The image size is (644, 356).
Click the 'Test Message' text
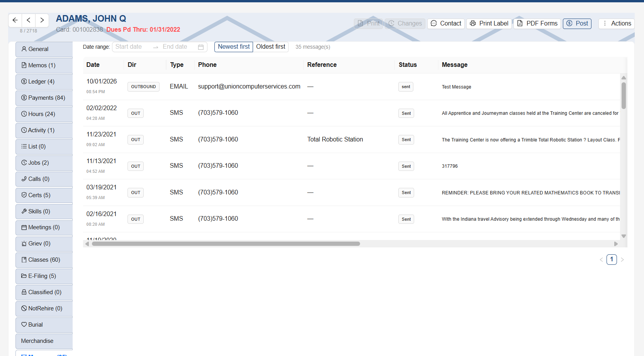pos(456,87)
